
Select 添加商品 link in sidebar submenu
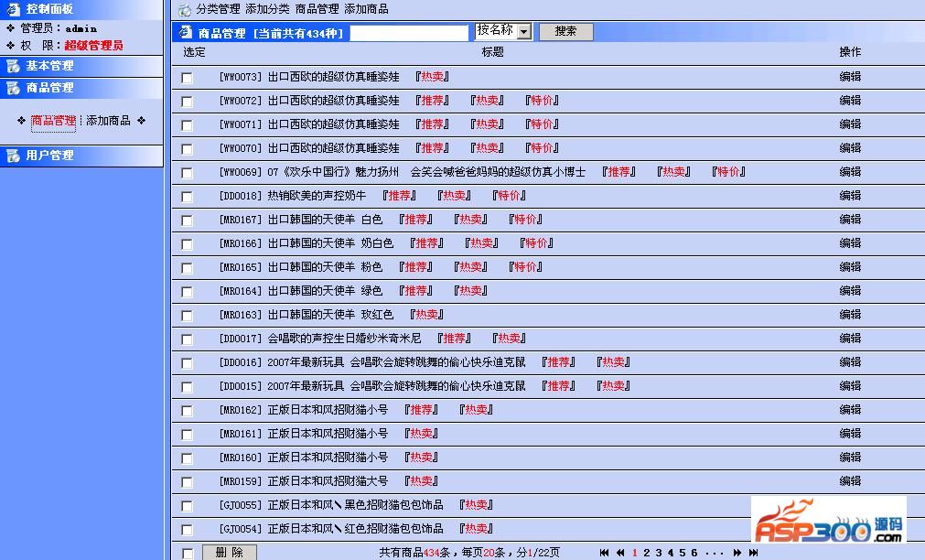pos(109,121)
